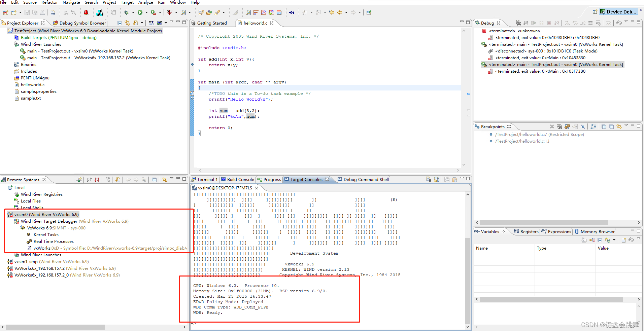Click Refresh icon in Remote Systems toolbar
The image size is (644, 331).
click(x=117, y=180)
